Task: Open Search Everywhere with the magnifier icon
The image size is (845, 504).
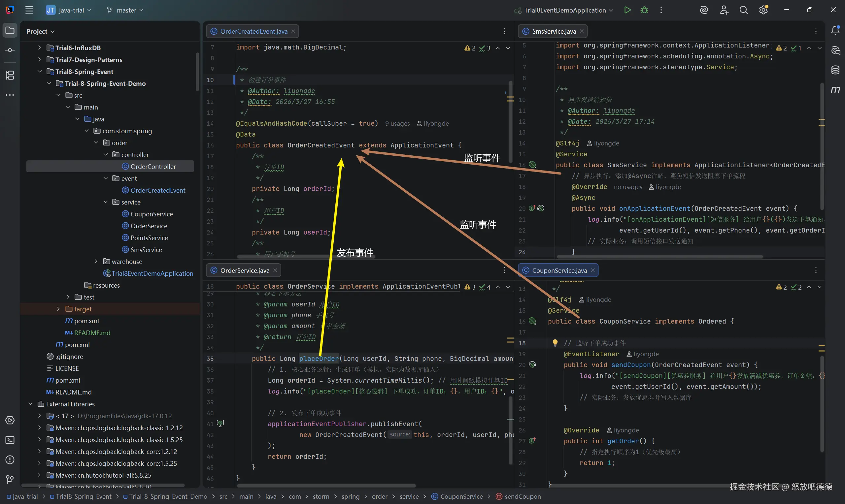Action: point(743,10)
